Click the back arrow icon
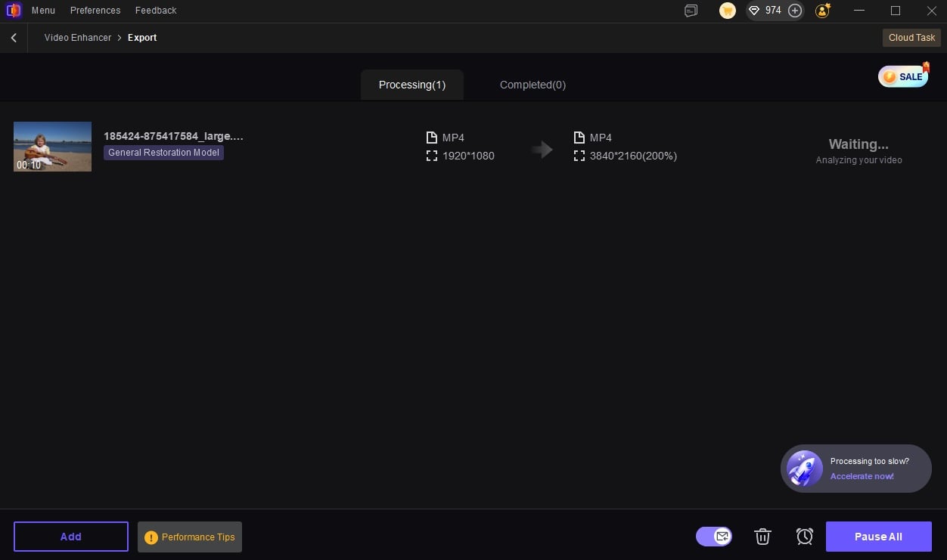947x560 pixels. [x=14, y=38]
